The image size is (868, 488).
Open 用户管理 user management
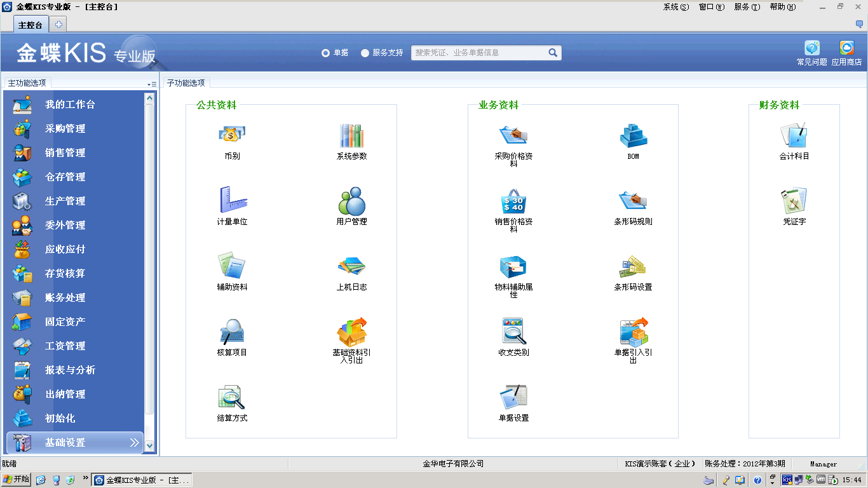[351, 201]
